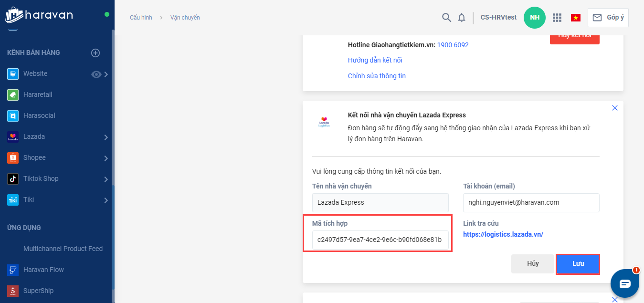Expand the Shopee channel submenu
644x303 pixels.
tap(106, 158)
